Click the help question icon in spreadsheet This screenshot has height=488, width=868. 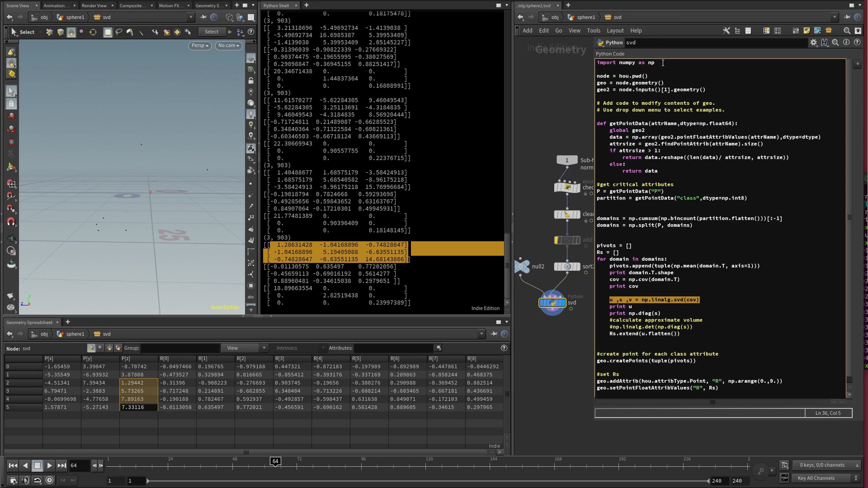click(504, 348)
